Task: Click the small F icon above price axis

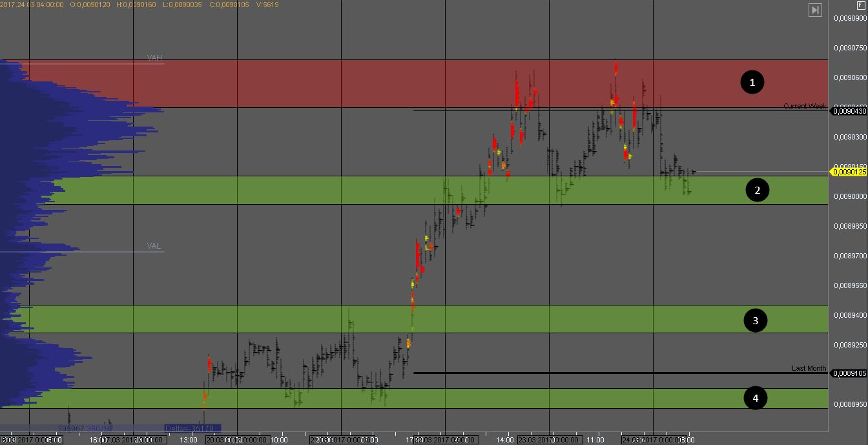Action: [860, 5]
